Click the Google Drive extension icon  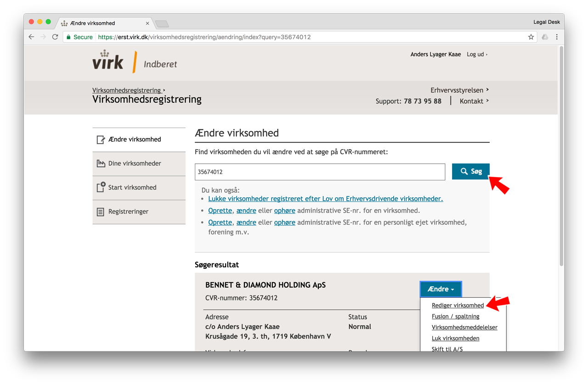click(x=545, y=37)
